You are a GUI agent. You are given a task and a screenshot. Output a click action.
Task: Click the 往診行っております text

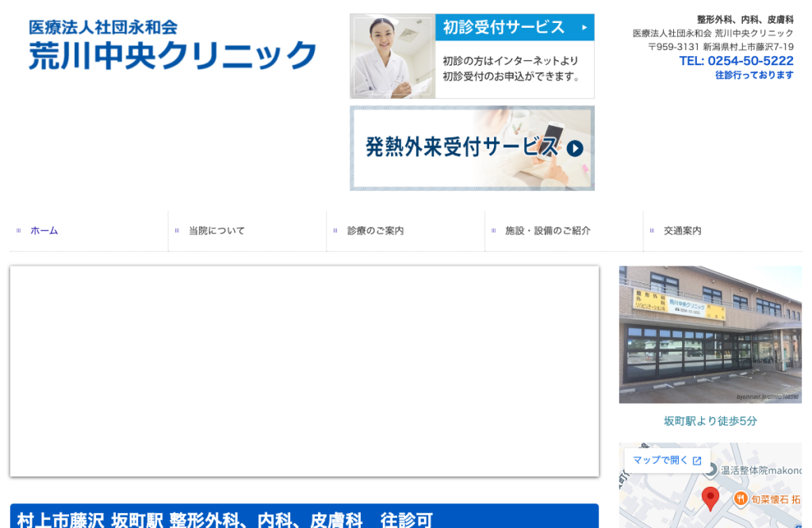[754, 75]
